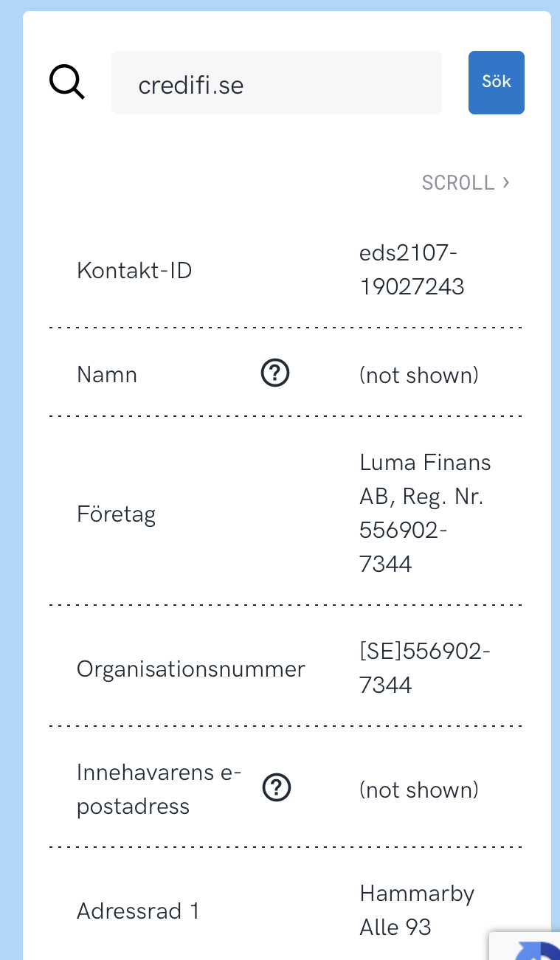
Task: Click the Innehavarens e-postadress label
Action: click(159, 789)
